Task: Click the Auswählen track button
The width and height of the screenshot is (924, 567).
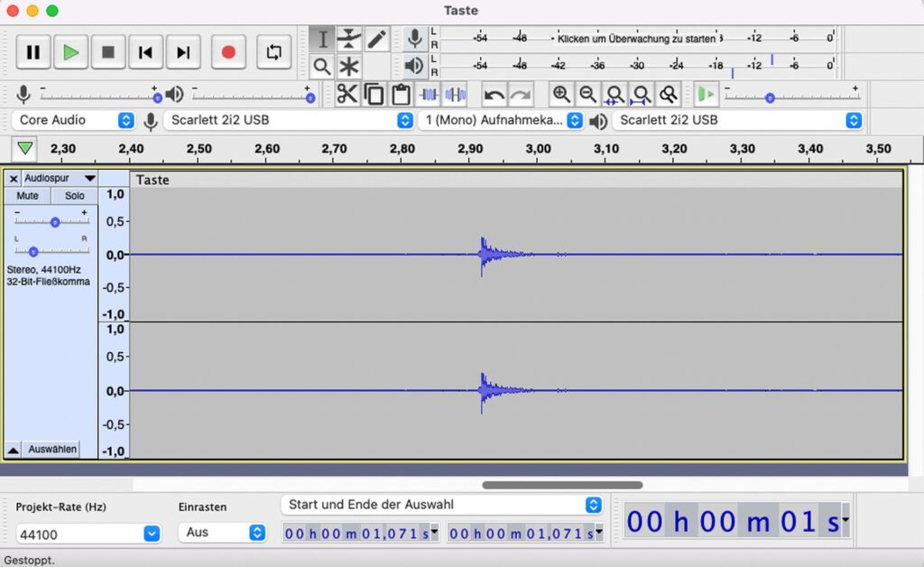Action: click(x=52, y=450)
